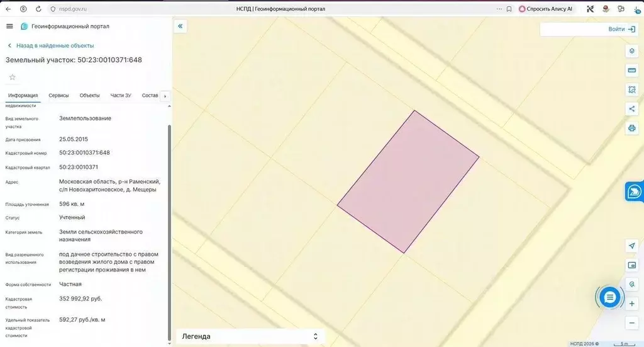
Task: Click the highlighted pink land parcel
Action: coord(408,181)
